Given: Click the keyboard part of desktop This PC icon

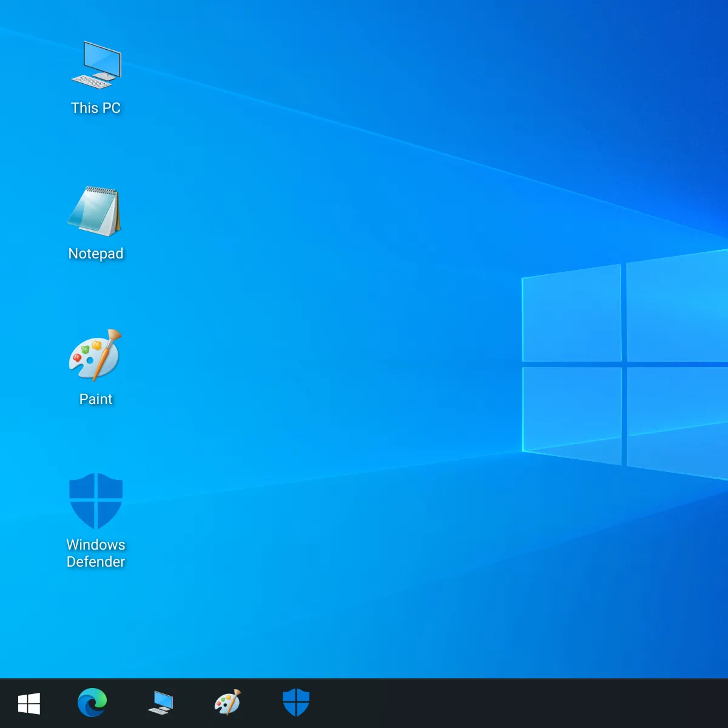Looking at the screenshot, I should pos(90,81).
